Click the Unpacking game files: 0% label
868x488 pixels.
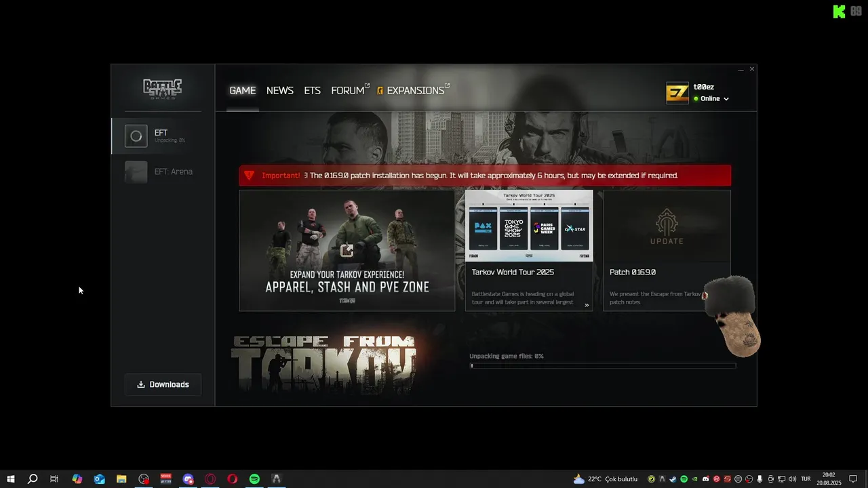pyautogui.click(x=507, y=356)
